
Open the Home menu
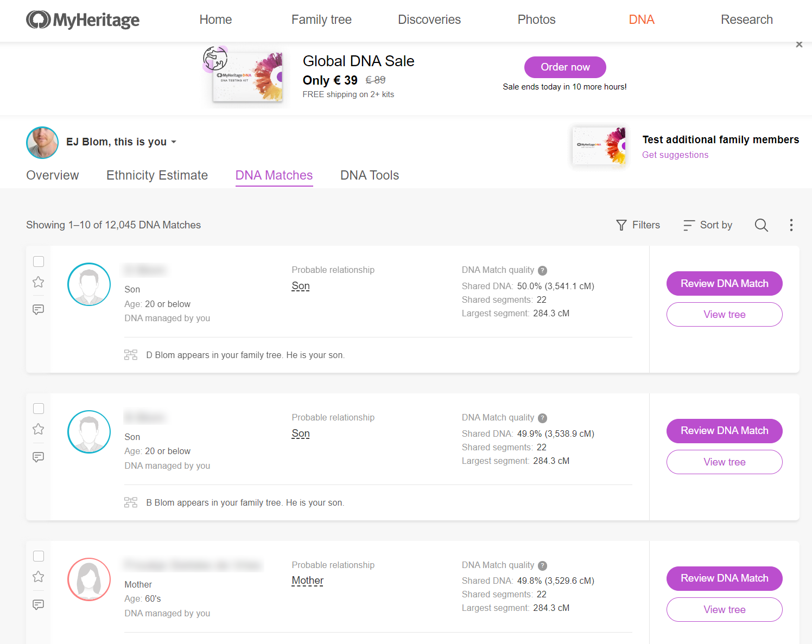point(215,20)
